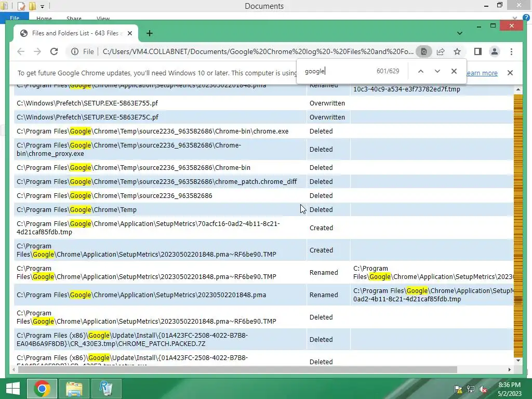Open the Home tab in Documents window
532x399 pixels.
[44, 18]
